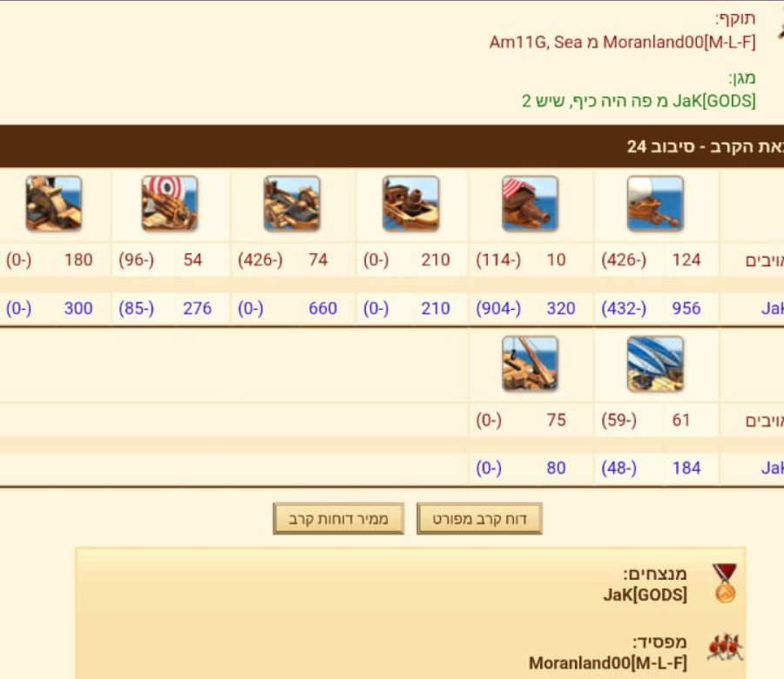The image size is (784, 679).
Task: Click the balloon carrier ship icon
Action: [655, 364]
